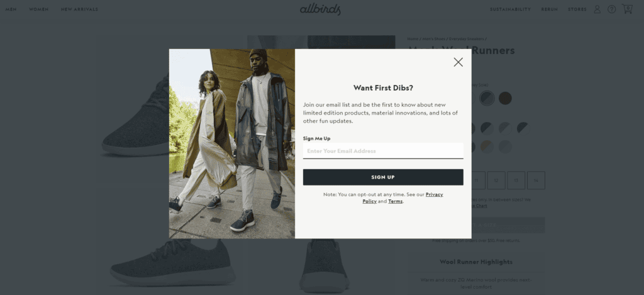The width and height of the screenshot is (644, 295).
Task: Select the dark brown color swatch
Action: (x=505, y=99)
